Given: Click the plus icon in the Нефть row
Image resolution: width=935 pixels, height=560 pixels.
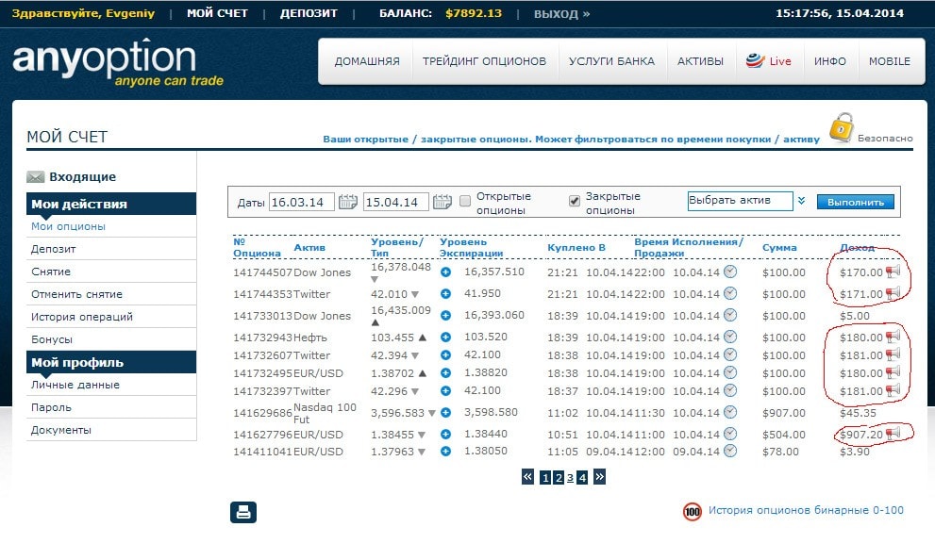Looking at the screenshot, I should click(445, 337).
